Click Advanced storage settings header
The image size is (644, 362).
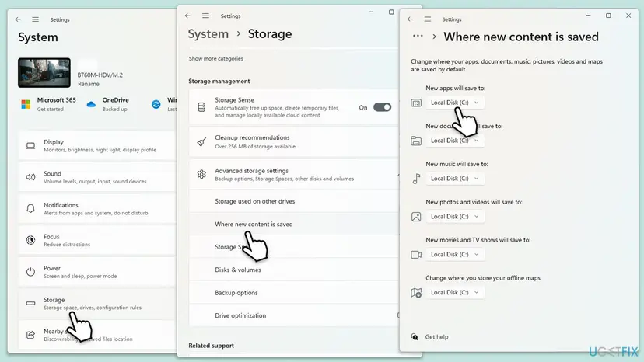point(294,175)
